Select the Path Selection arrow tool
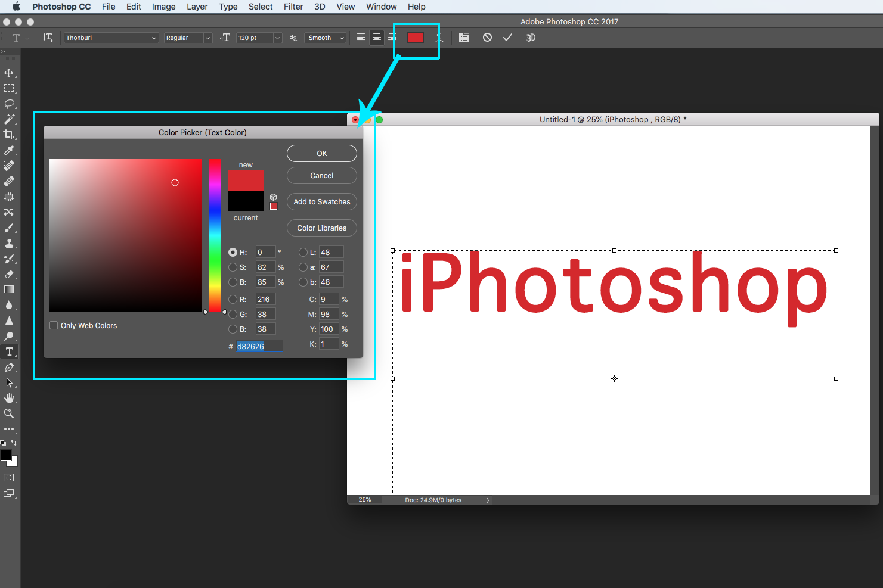Image resolution: width=883 pixels, height=588 pixels. 9,382
